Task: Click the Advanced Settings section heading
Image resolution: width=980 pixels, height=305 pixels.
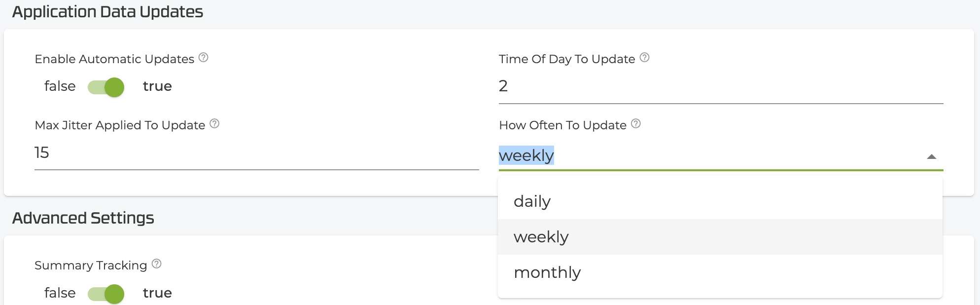Action: coord(83,218)
